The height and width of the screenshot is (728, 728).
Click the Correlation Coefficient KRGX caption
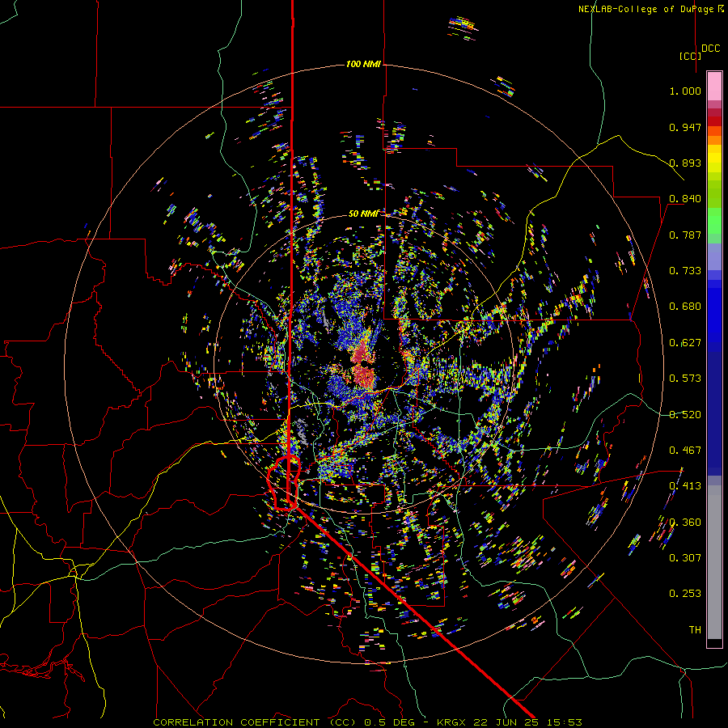[x=367, y=722]
